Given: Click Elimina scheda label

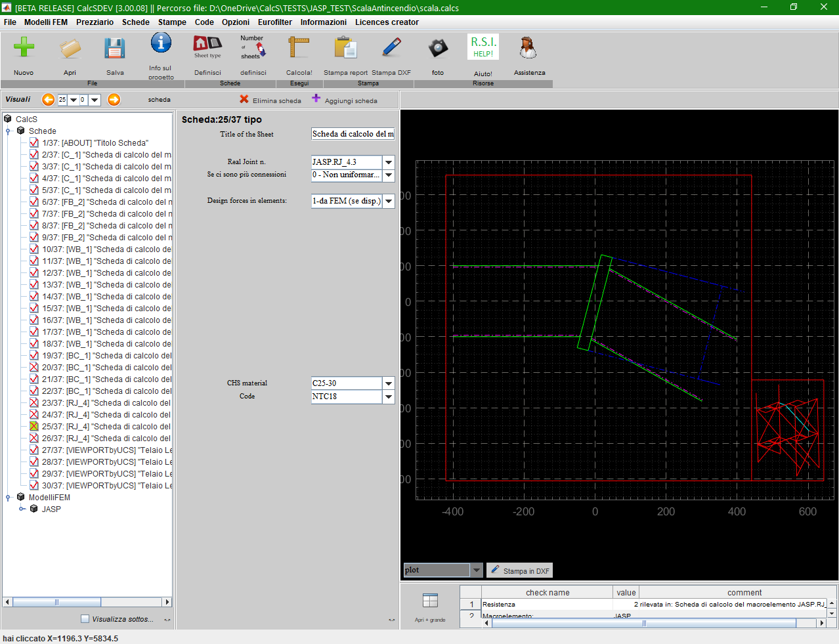Looking at the screenshot, I should click(x=276, y=100).
